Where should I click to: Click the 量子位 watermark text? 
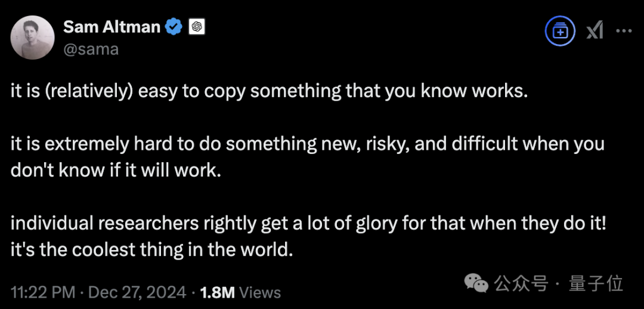(596, 283)
